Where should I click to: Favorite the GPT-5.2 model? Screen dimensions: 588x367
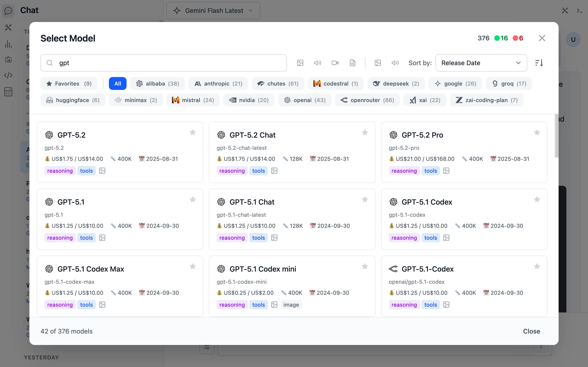click(192, 132)
